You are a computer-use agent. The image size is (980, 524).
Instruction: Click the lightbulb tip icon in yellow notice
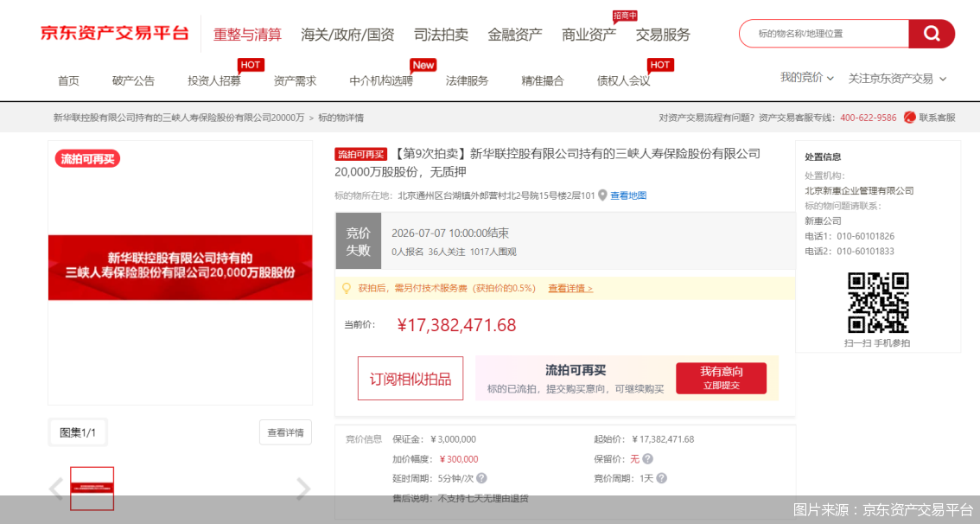[347, 288]
